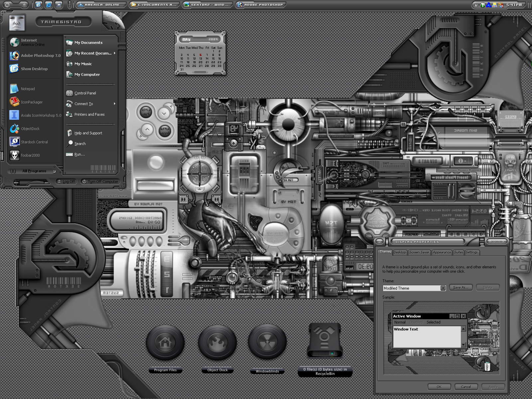Switch to America Online taskbar window
The image size is (532, 399).
[x=101, y=5]
